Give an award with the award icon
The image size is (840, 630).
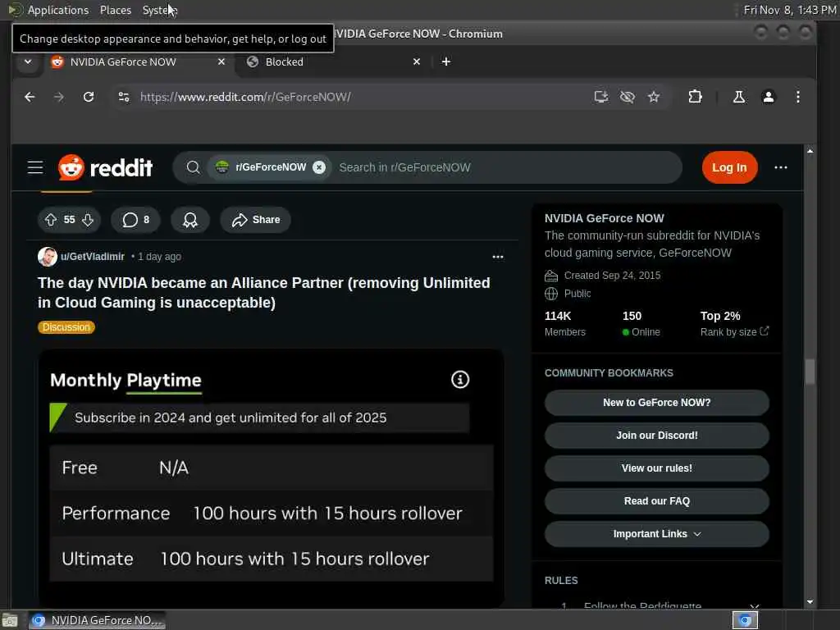pyautogui.click(x=190, y=220)
